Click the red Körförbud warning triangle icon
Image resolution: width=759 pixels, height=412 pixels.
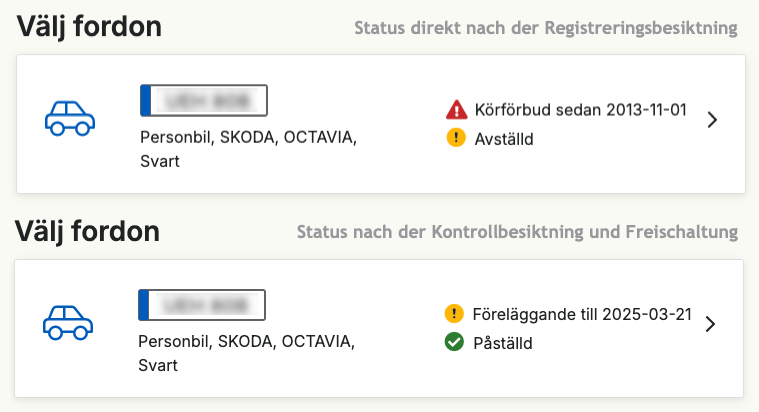[456, 110]
